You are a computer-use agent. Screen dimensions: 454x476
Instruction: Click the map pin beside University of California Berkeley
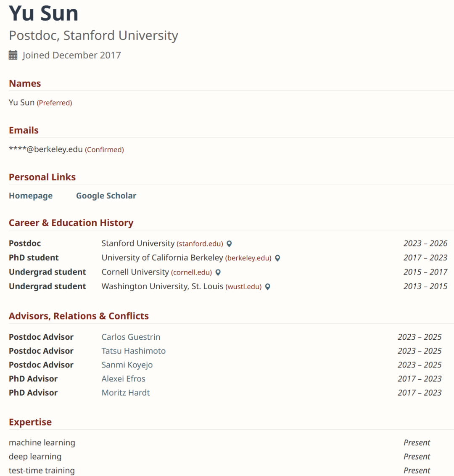(x=277, y=258)
